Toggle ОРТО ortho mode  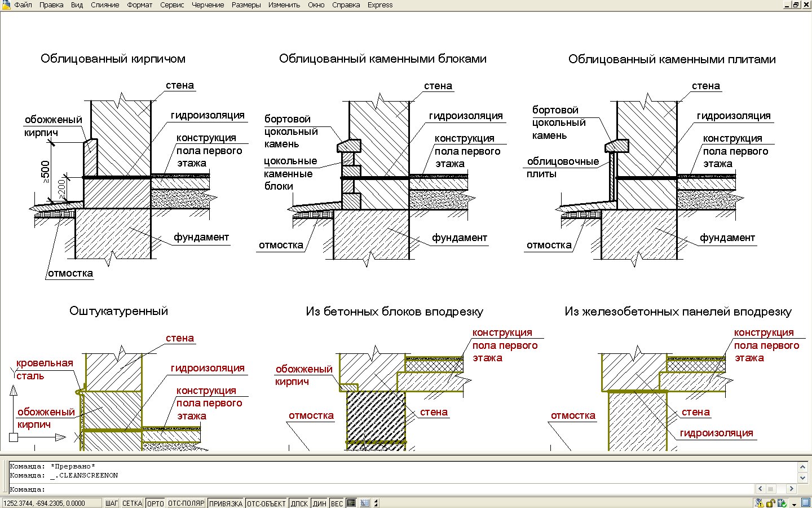155,503
